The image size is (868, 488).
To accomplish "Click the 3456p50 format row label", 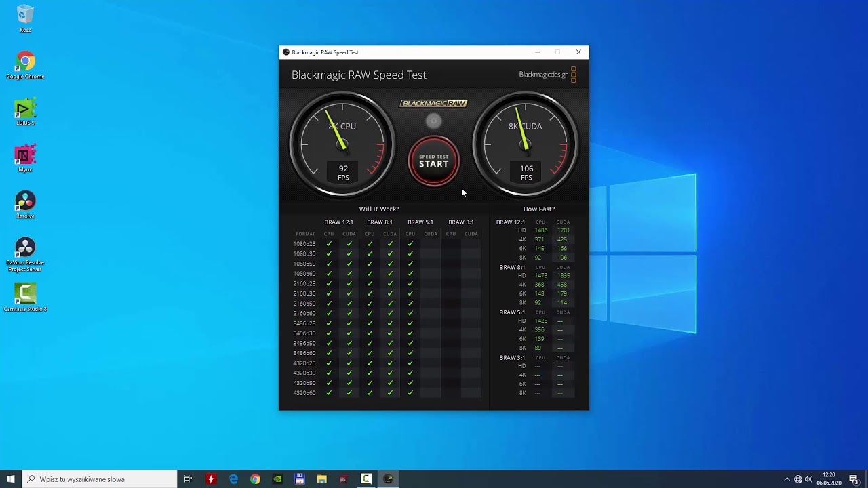I will [x=304, y=344].
